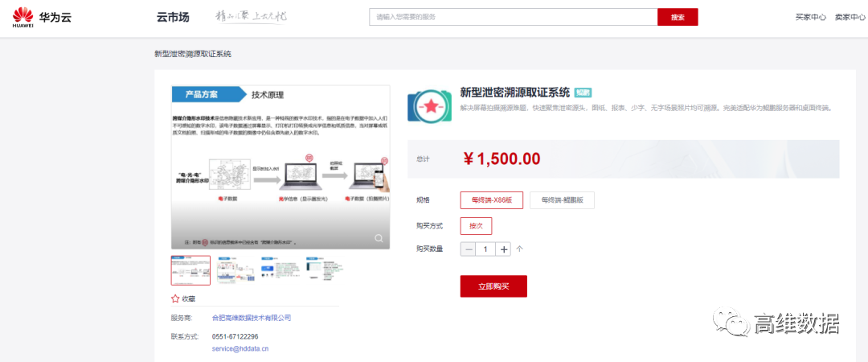Select the 每终端-鲲鹏版 specification option
The width and height of the screenshot is (868, 362).
pos(562,200)
